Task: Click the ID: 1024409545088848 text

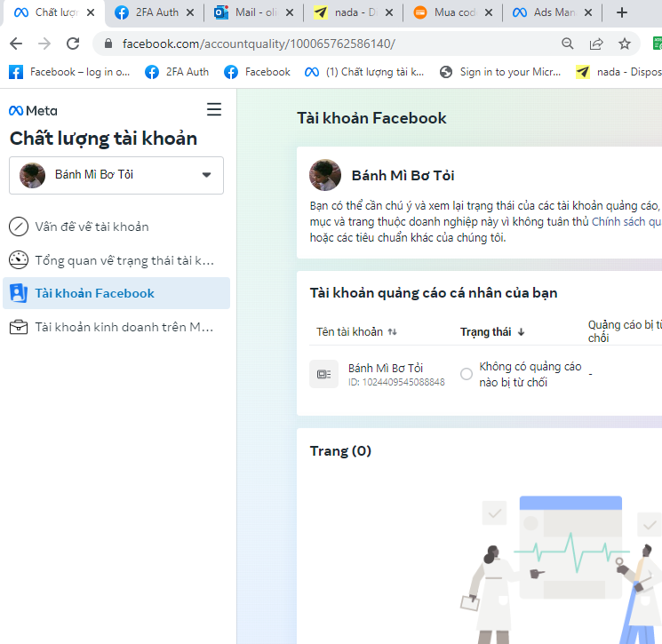Action: 396,382
